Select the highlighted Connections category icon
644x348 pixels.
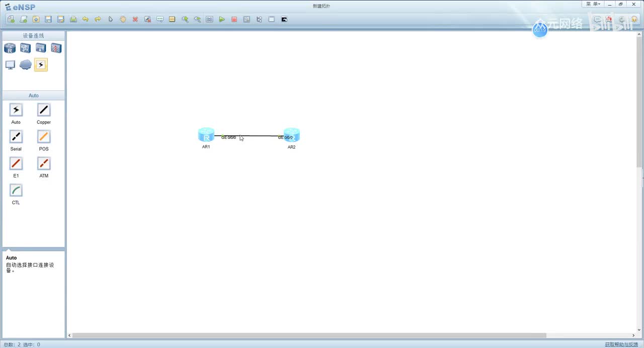[41, 65]
